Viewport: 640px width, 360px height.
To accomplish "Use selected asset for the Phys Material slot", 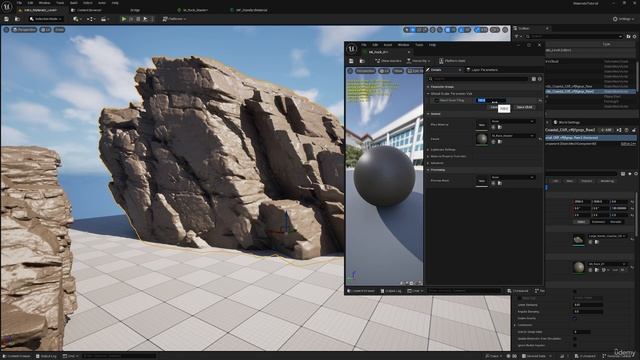I will point(493,127).
